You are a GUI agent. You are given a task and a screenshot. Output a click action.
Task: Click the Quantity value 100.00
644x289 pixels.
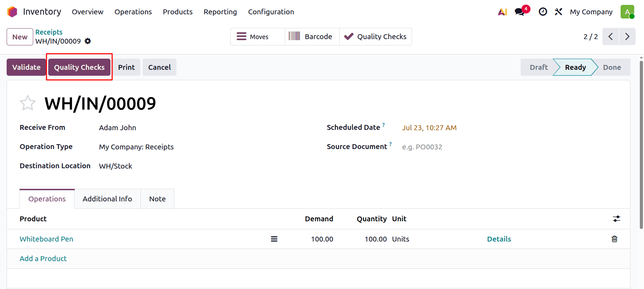pyautogui.click(x=376, y=239)
